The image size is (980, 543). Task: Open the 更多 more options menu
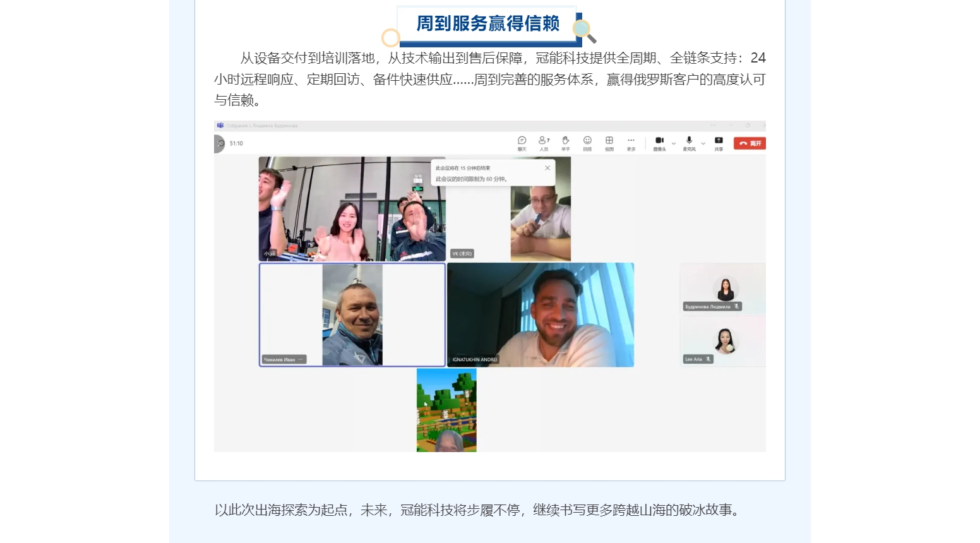point(631,140)
